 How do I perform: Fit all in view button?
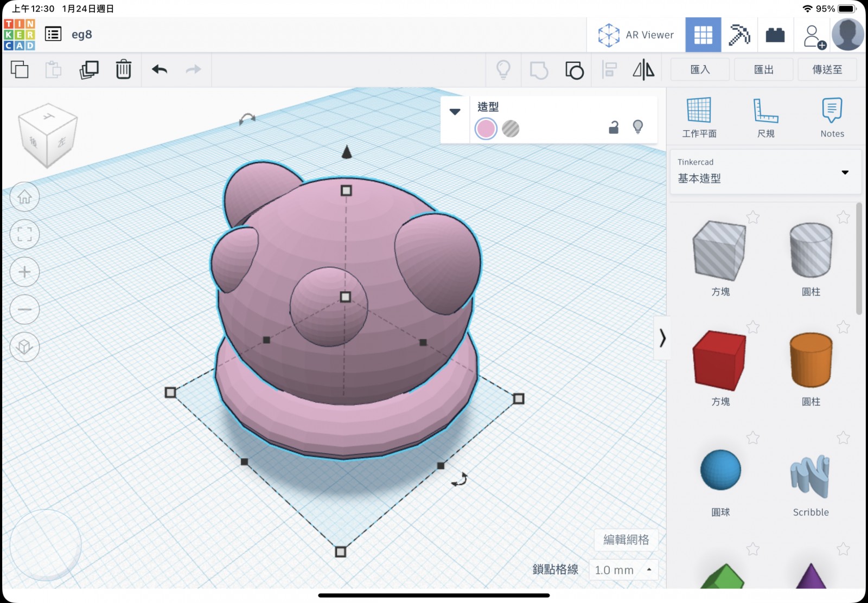pos(25,234)
